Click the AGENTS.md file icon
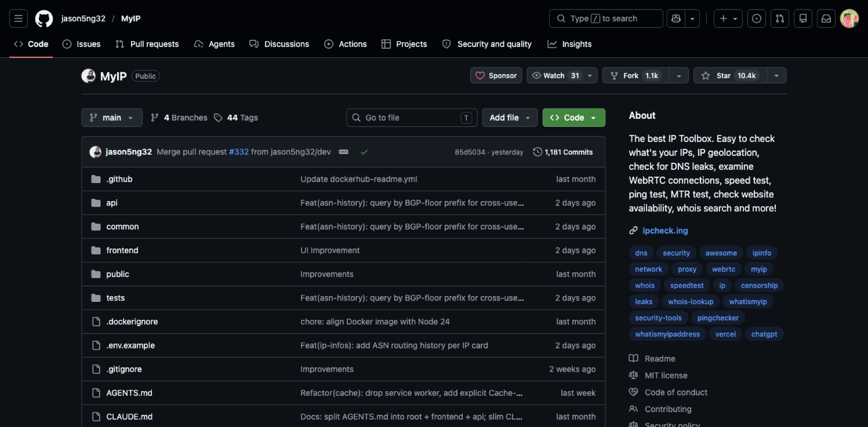Viewport: 868px width, 427px height. coord(96,393)
